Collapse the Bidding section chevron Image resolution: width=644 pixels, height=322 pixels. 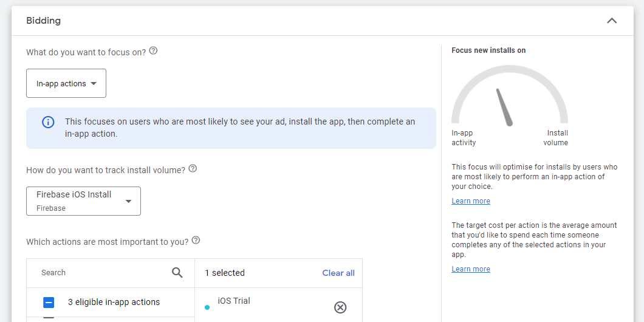pos(612,21)
